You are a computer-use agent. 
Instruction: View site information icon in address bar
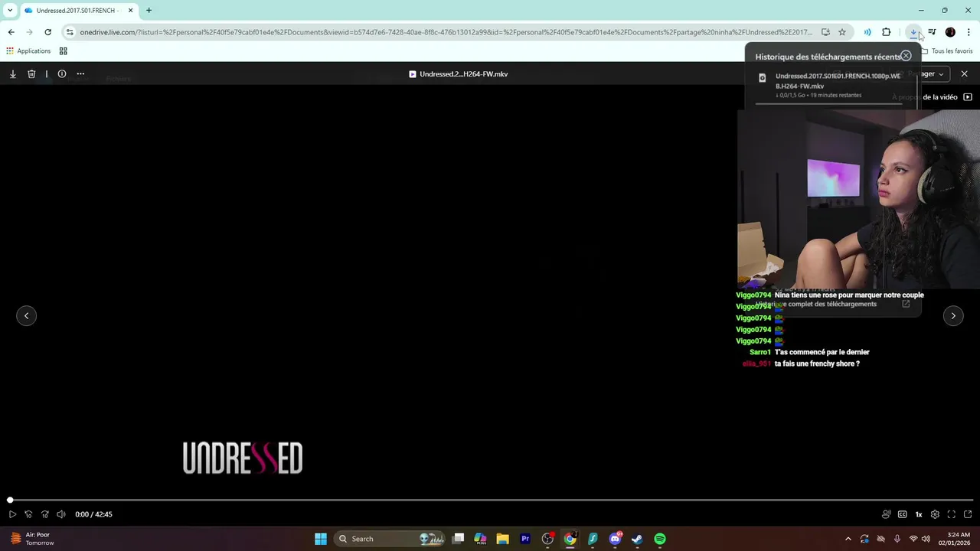click(x=70, y=32)
